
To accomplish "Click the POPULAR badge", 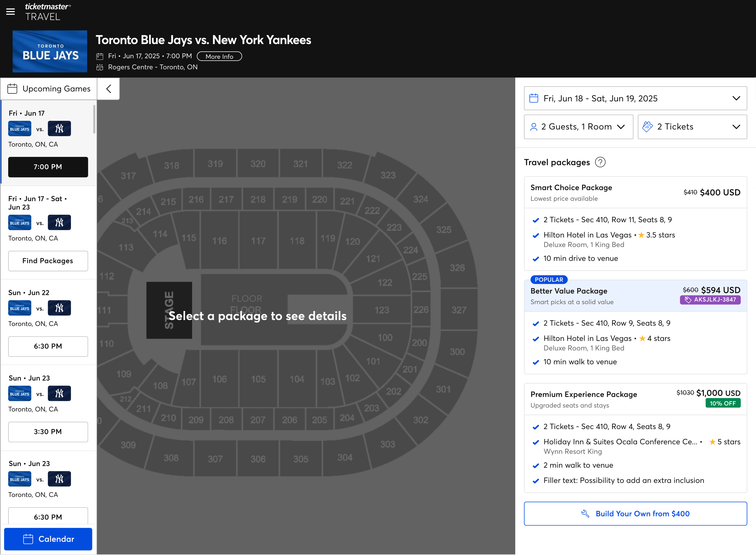I will (x=549, y=280).
